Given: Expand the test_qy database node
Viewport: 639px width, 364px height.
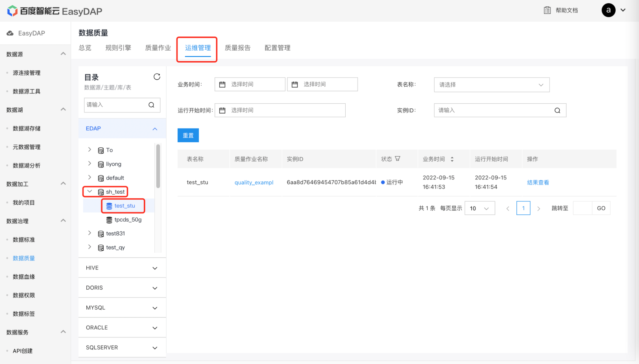Looking at the screenshot, I should 89,247.
